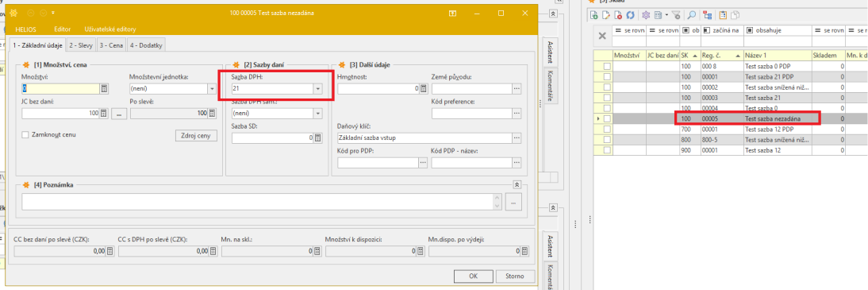Open the Uživatelské editory menu
Viewport: 868px width, 290px height.
110,29
